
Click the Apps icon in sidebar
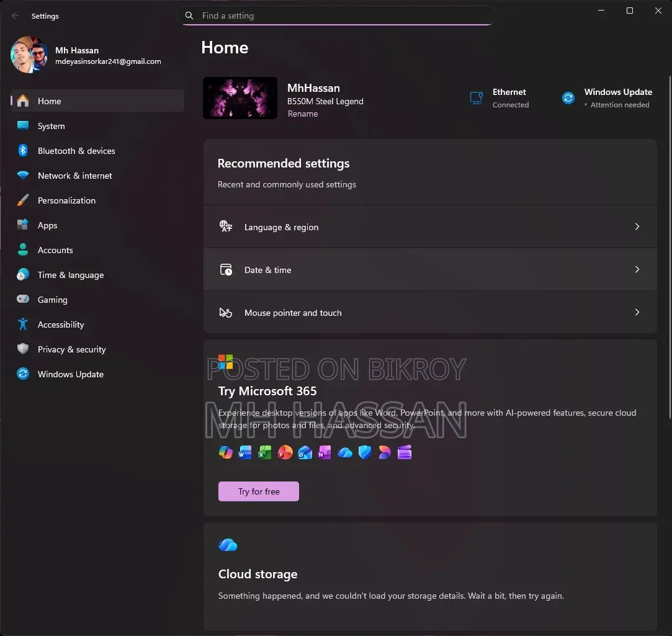[x=23, y=225]
